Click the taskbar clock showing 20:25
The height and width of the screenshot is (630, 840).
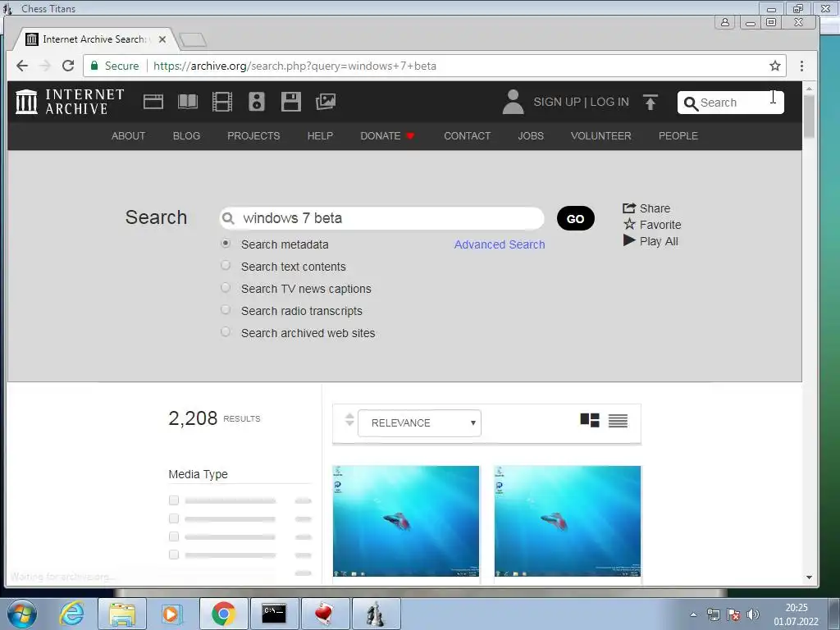pos(796,614)
